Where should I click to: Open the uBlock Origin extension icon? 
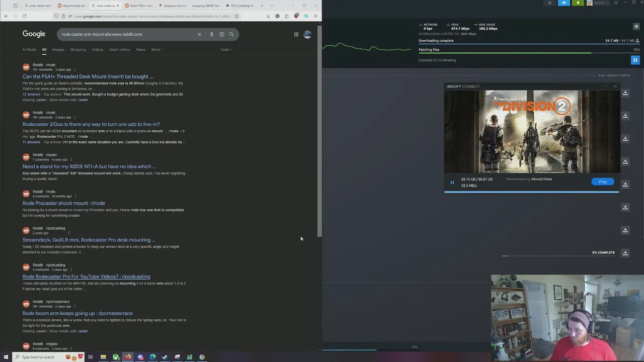296,16
